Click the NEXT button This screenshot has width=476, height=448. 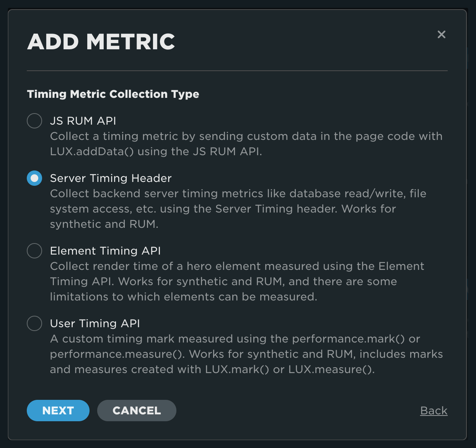58,410
